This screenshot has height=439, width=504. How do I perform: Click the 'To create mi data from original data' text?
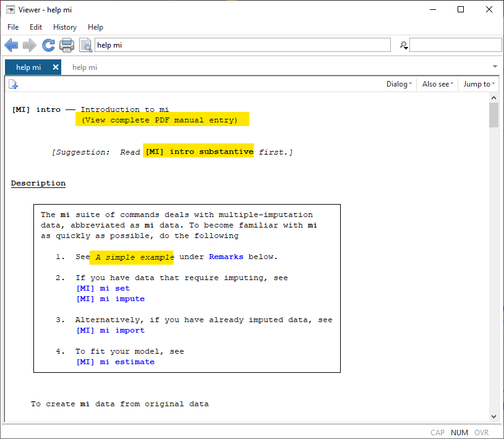point(119,404)
